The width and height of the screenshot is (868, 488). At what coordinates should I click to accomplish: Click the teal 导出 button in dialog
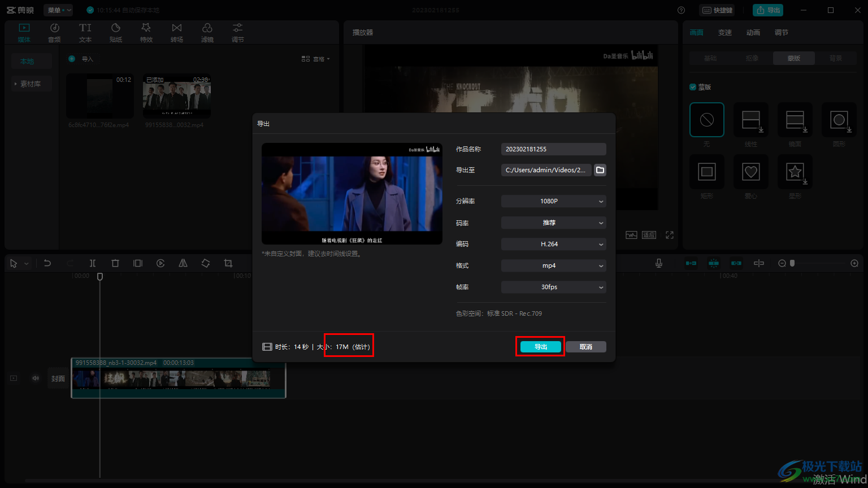tap(541, 347)
